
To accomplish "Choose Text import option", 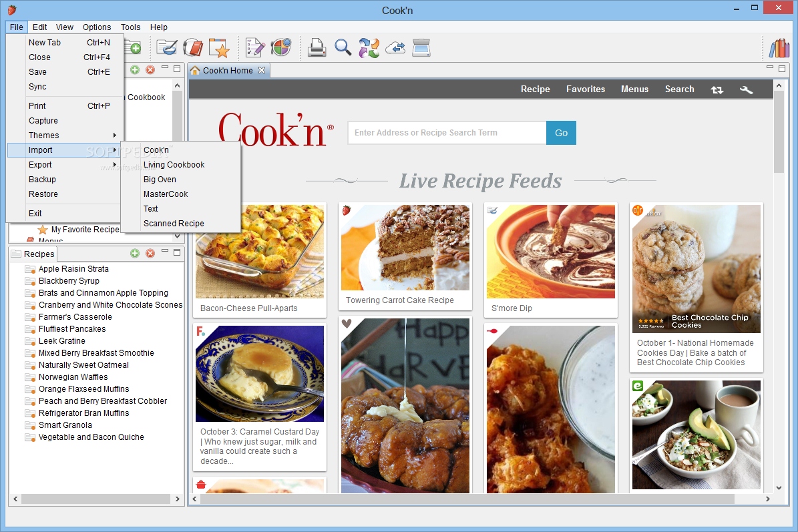I will 181,209.
